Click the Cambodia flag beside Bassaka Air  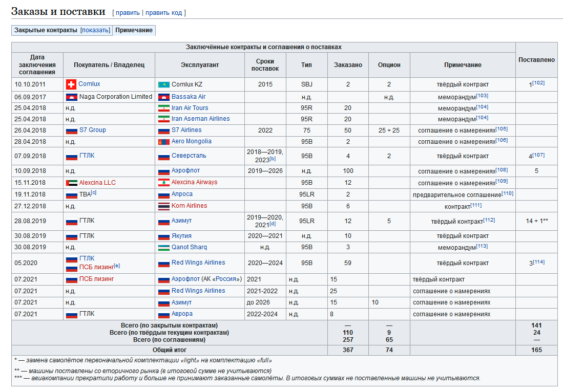(164, 97)
